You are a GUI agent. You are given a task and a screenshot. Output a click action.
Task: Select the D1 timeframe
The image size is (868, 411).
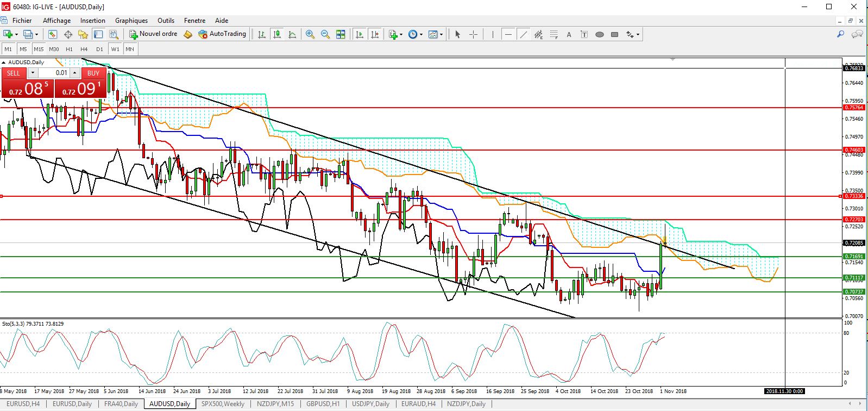point(99,49)
